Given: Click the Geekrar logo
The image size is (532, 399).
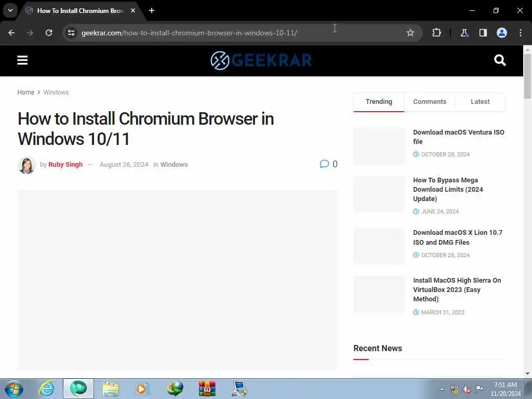Looking at the screenshot, I should point(261,60).
